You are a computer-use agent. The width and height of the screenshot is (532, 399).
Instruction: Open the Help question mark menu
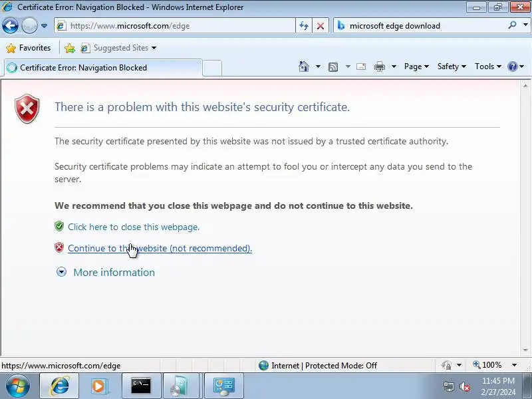[x=516, y=66]
